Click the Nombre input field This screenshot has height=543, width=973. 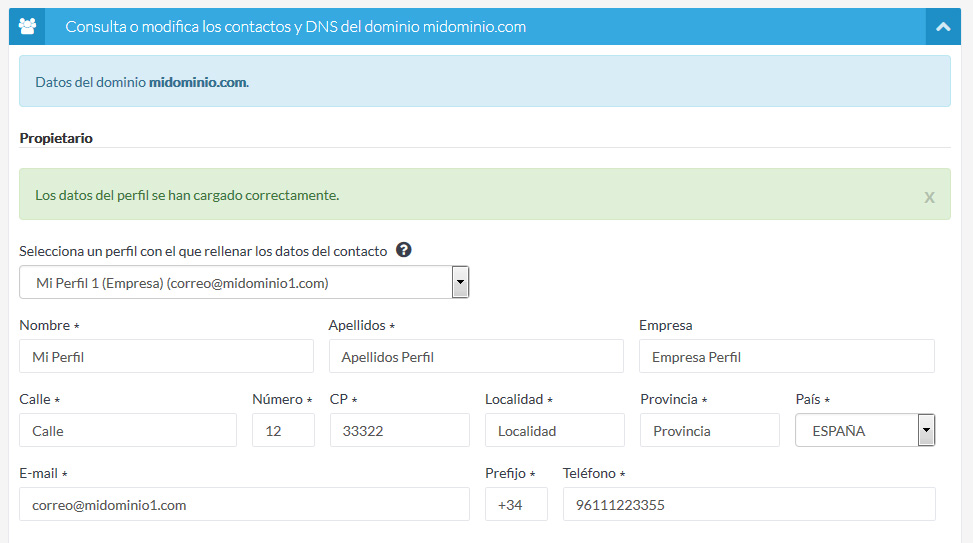click(x=166, y=357)
